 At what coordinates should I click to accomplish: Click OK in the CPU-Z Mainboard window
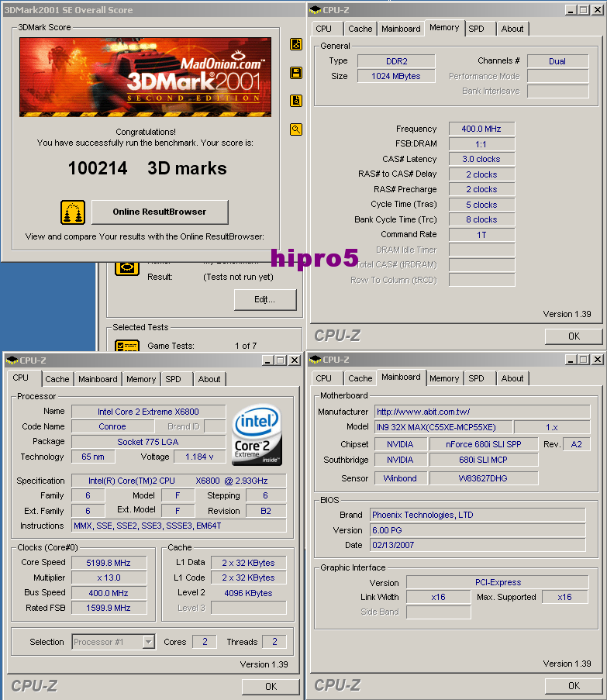point(574,686)
